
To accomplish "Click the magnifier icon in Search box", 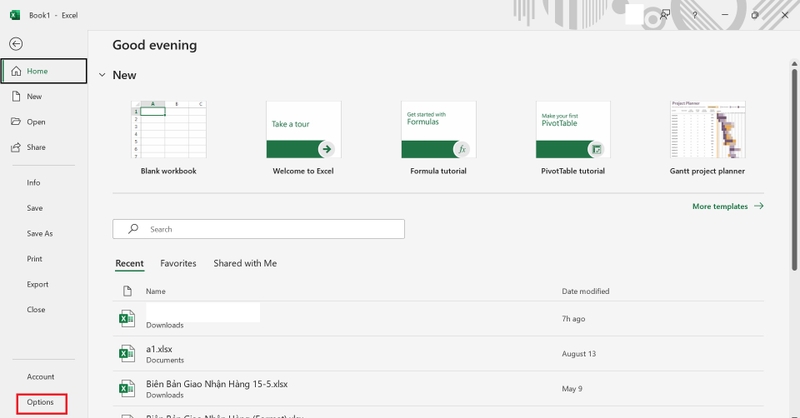I will [x=133, y=229].
